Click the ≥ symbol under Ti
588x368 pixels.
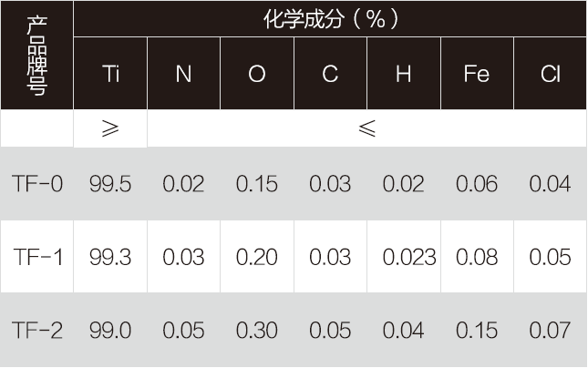click(x=110, y=128)
